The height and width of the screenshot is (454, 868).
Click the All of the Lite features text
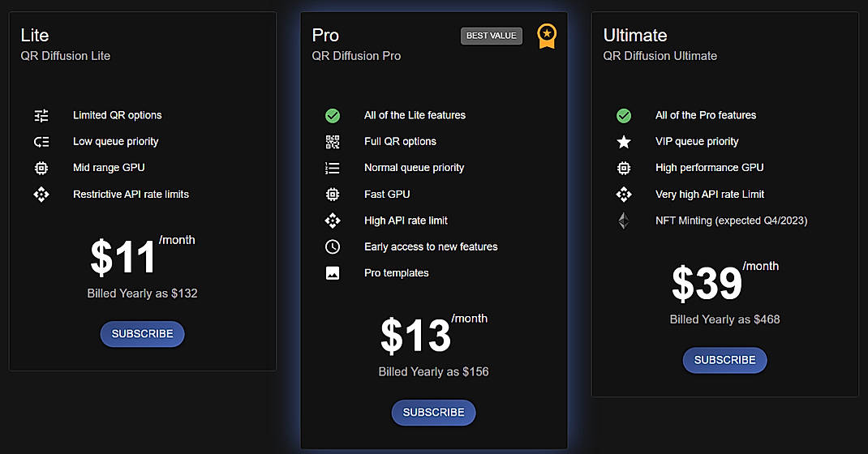(x=415, y=116)
